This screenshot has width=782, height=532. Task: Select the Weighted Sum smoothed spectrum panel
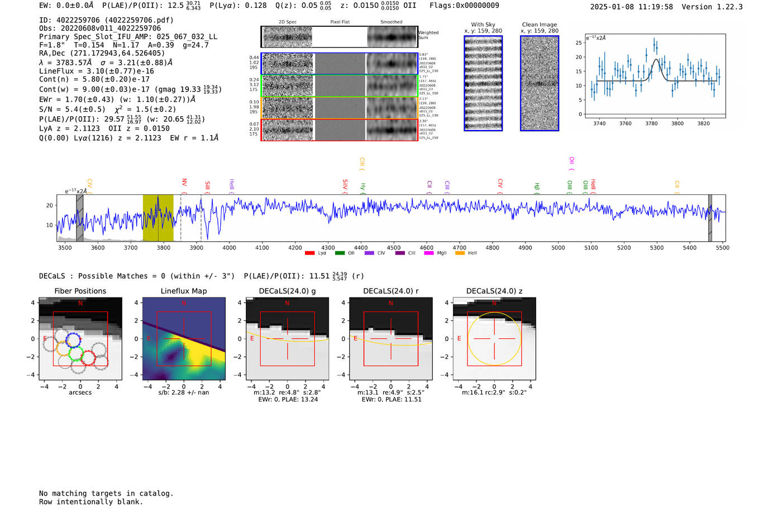click(392, 37)
